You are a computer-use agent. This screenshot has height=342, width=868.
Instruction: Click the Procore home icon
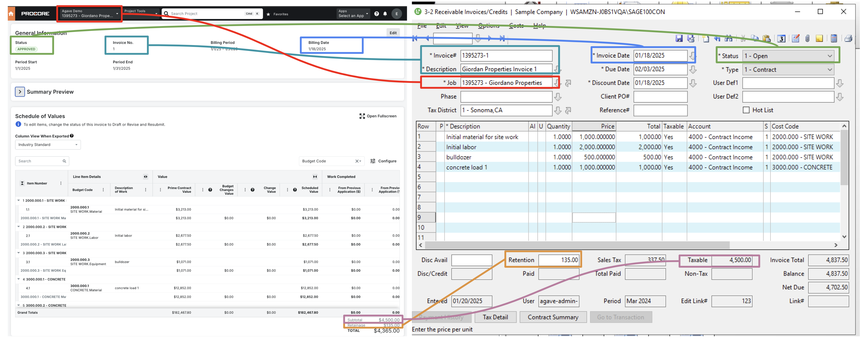click(x=11, y=14)
